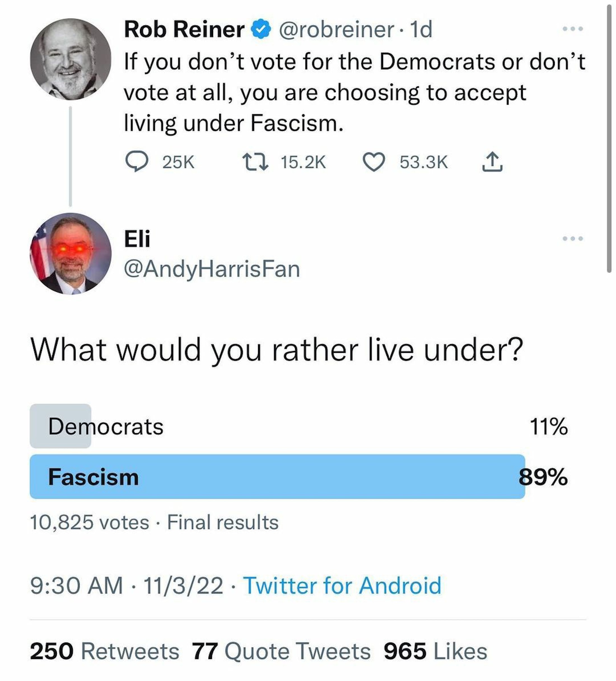
Task: Open Eli's profile picture with red eyes
Action: pos(71,253)
